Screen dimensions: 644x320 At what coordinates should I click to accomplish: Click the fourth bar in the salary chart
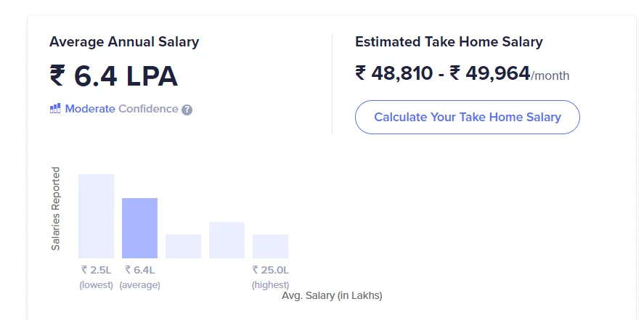point(227,240)
